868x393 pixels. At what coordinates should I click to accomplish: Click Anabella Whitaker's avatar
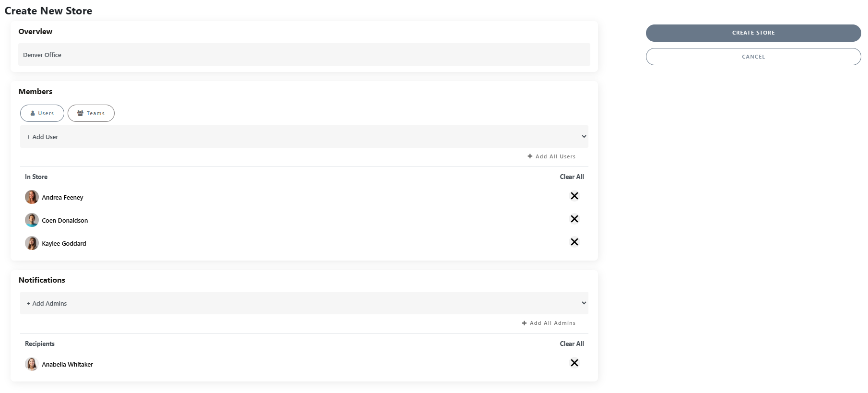[x=32, y=364]
